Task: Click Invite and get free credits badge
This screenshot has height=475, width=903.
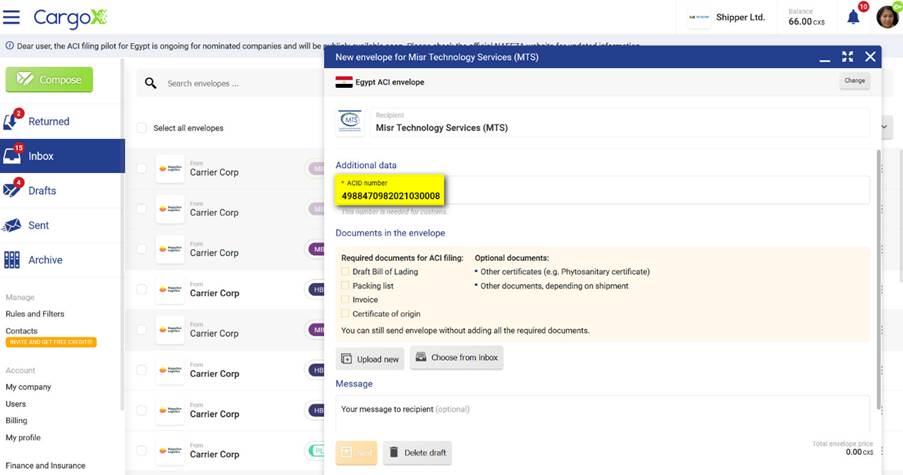Action: 51,342
